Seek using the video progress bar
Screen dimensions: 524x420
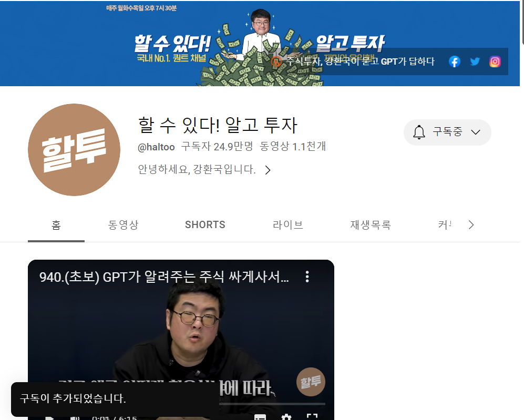pos(272,404)
